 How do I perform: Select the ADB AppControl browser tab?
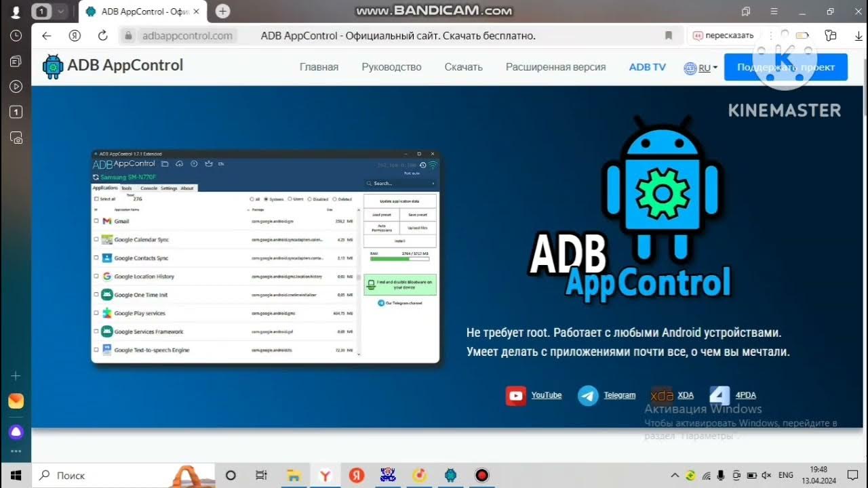[x=143, y=12]
